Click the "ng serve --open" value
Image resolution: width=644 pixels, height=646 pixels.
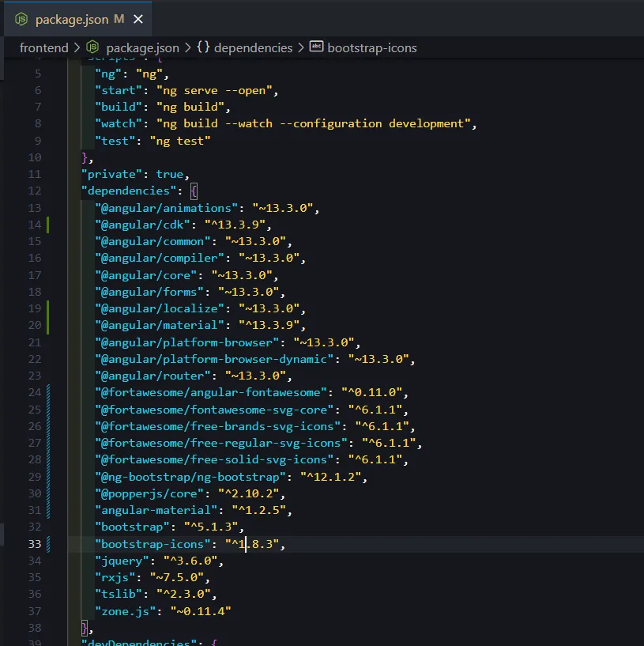click(214, 91)
